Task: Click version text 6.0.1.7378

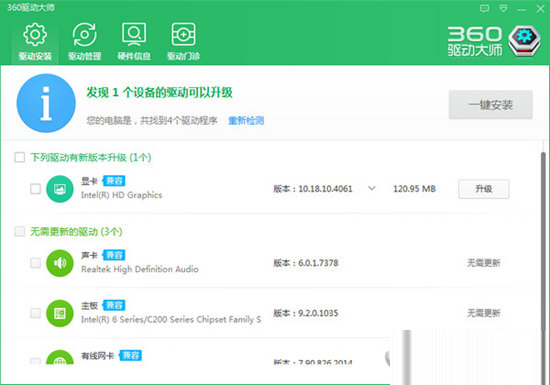Action: coord(318,263)
